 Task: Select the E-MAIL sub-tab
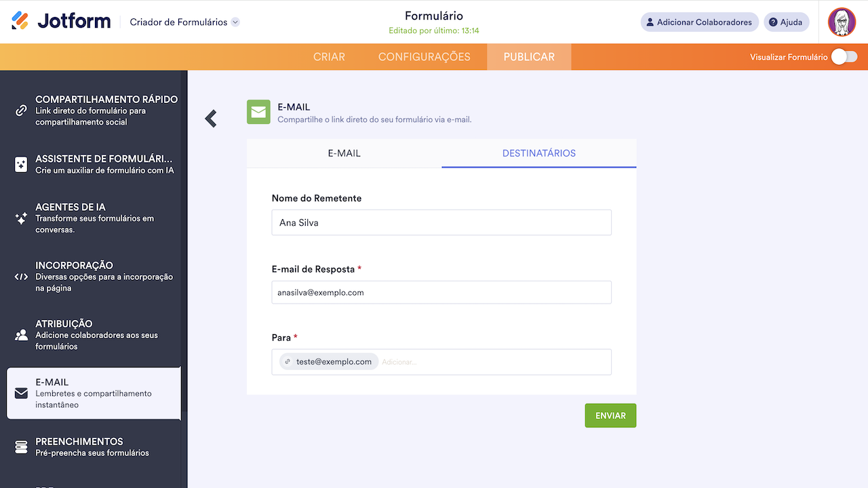pos(344,153)
